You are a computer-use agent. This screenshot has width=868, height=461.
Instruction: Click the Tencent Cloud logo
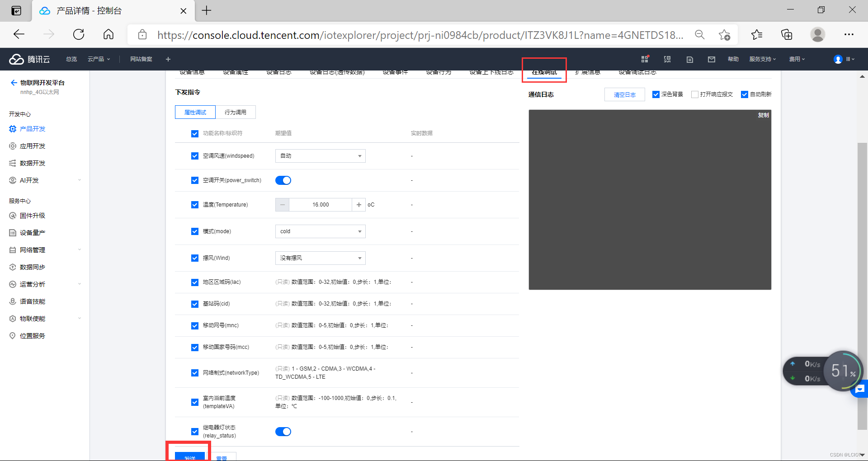coord(30,59)
